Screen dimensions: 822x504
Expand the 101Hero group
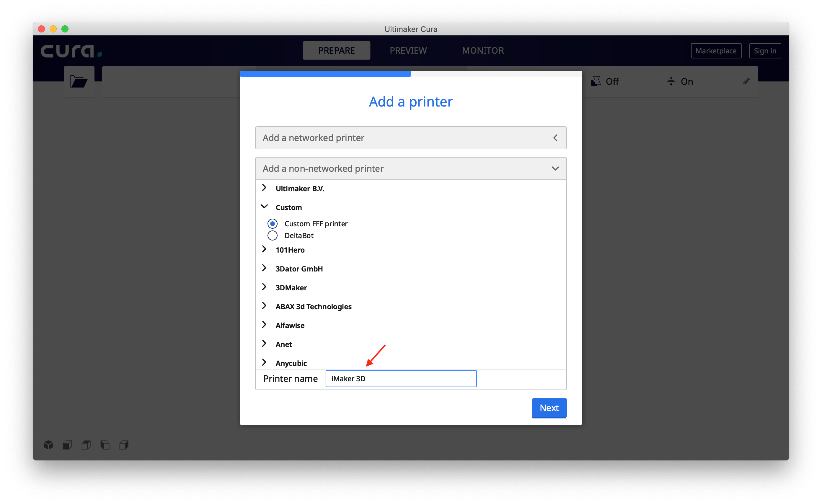click(264, 249)
